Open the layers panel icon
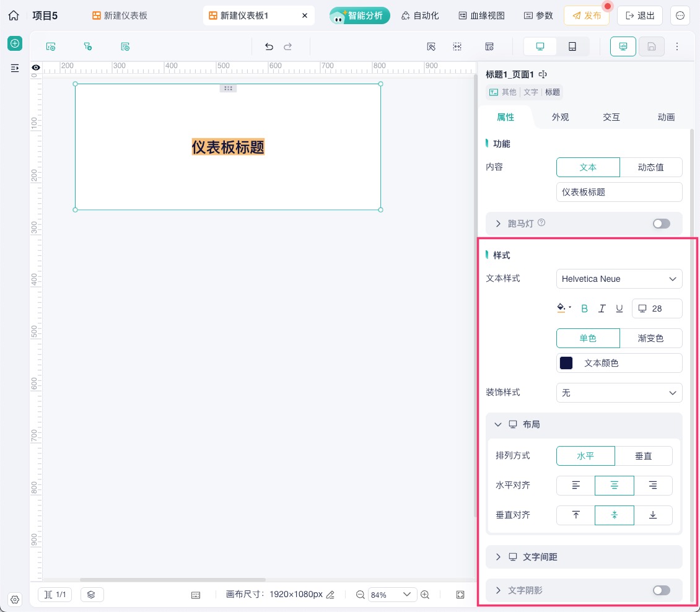 coord(92,595)
